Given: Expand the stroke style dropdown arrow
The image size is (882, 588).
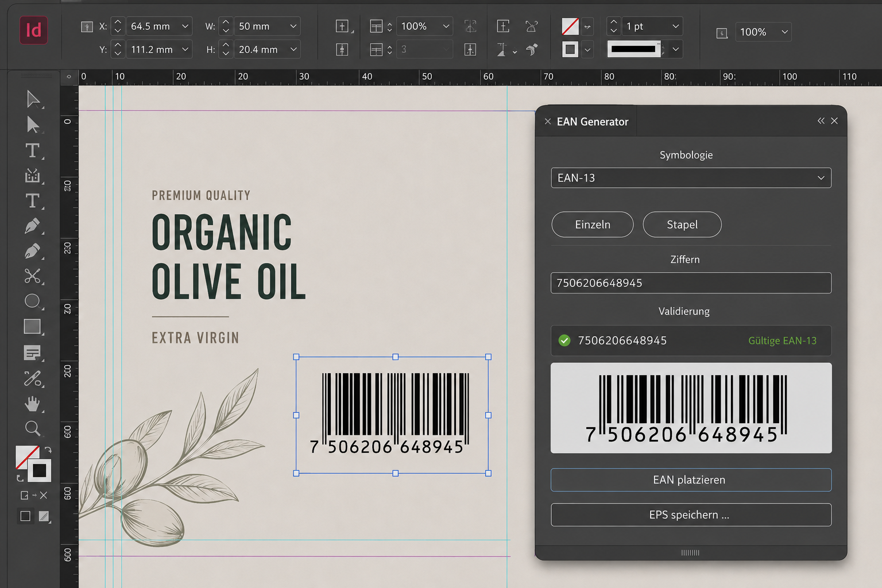Looking at the screenshot, I should (x=676, y=49).
